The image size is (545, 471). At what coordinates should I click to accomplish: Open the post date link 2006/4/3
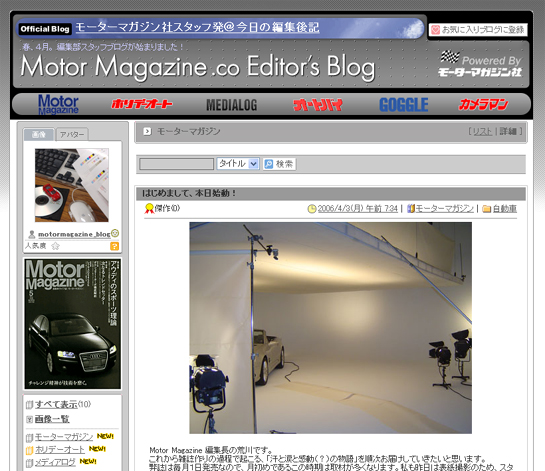tap(357, 209)
